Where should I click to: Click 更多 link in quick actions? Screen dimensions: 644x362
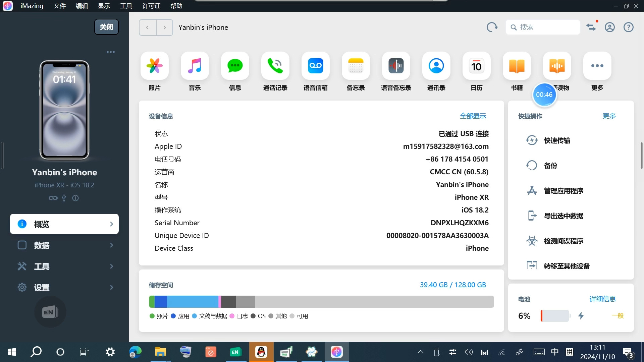(609, 116)
